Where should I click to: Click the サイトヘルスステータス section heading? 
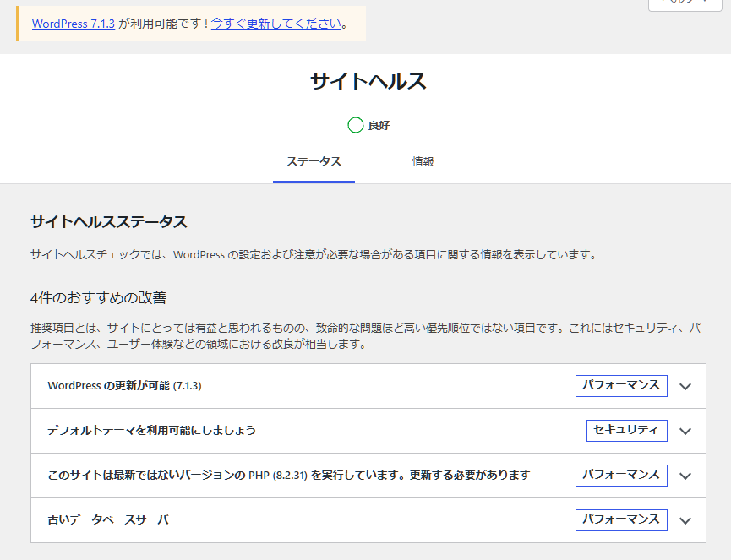coord(109,222)
